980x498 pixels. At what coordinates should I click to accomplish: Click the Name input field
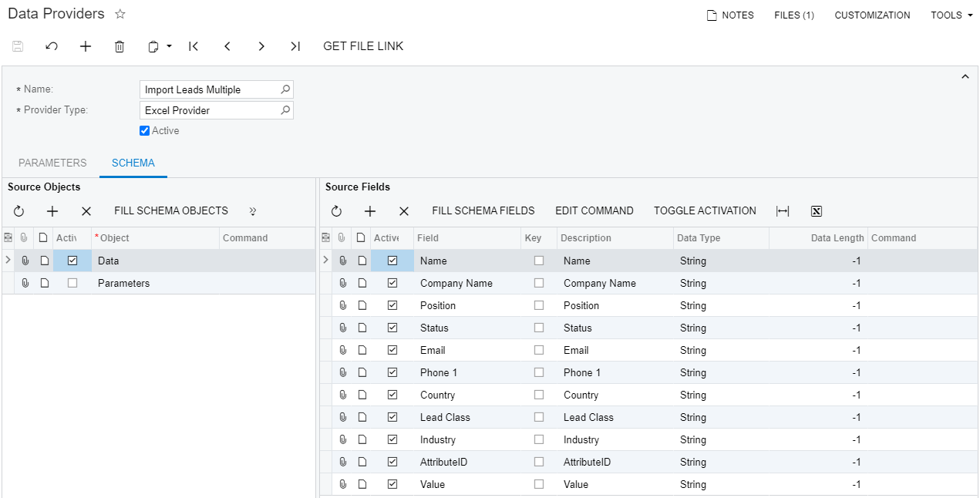(x=209, y=90)
